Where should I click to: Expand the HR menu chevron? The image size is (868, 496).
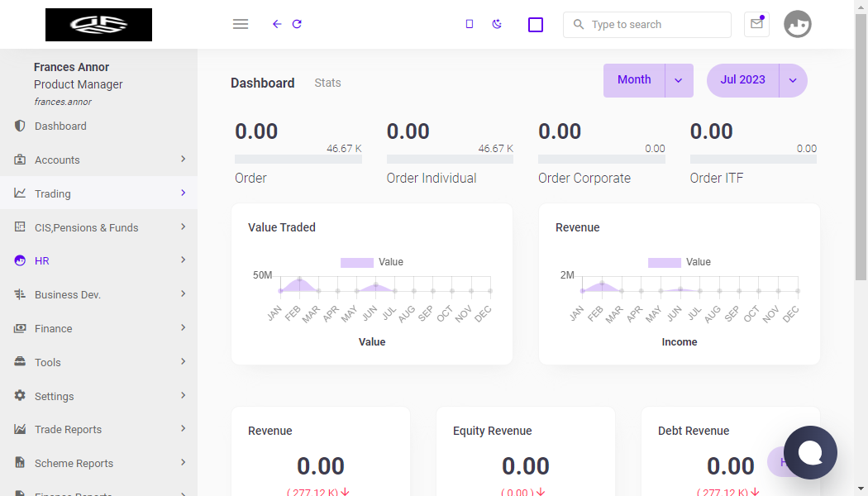point(184,260)
